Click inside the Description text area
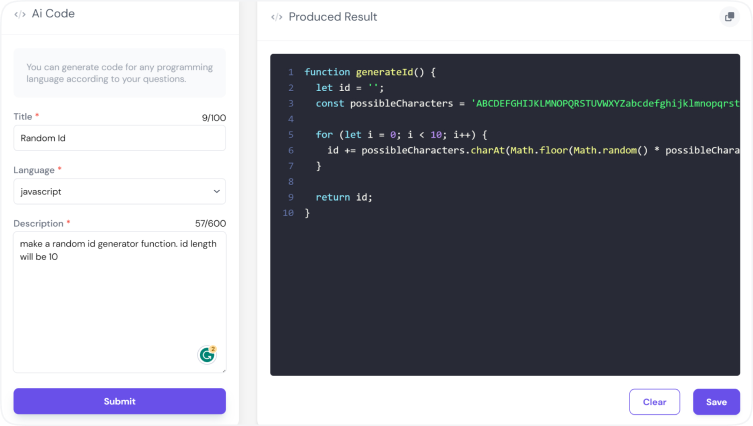753x426 pixels. click(119, 300)
